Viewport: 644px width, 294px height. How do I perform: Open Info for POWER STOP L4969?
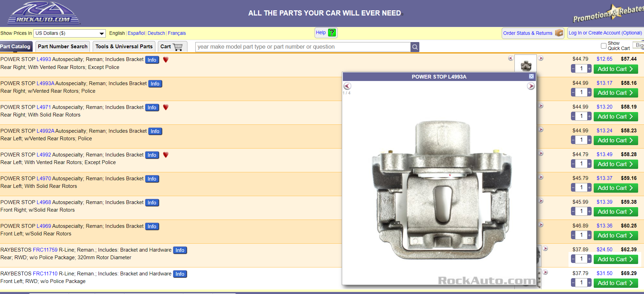click(x=152, y=226)
